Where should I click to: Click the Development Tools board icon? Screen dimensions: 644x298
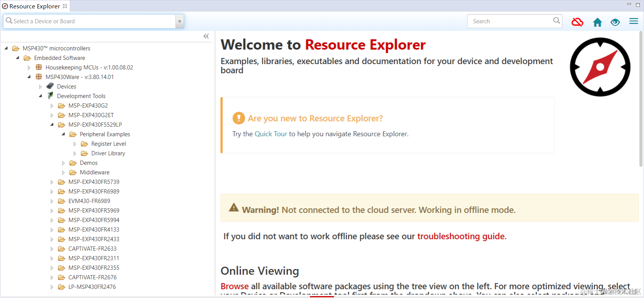coord(50,95)
